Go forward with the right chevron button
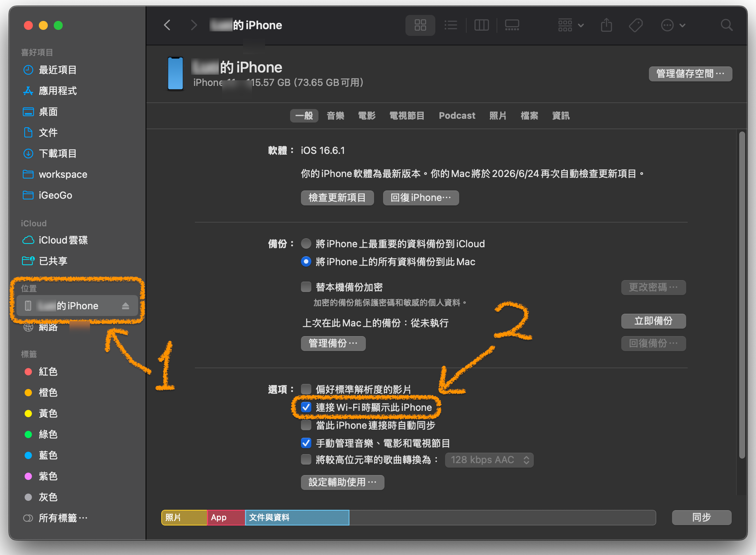 click(193, 25)
